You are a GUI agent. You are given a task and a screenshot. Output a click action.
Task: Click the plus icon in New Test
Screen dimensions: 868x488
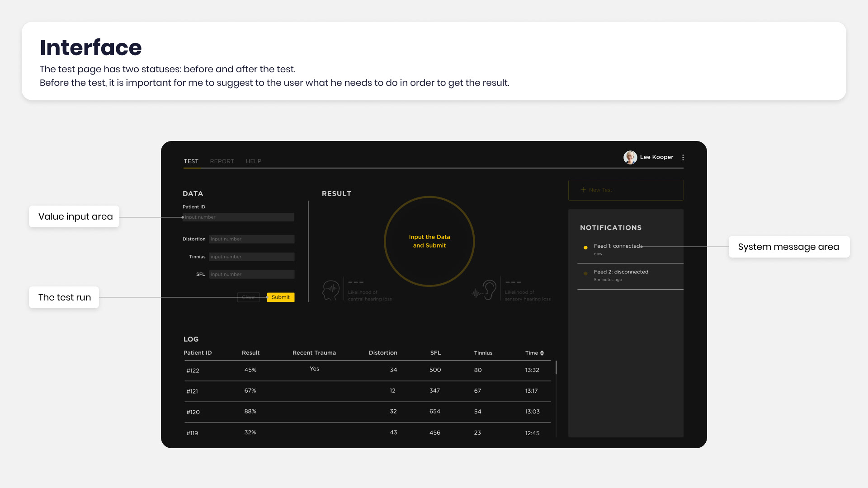583,190
